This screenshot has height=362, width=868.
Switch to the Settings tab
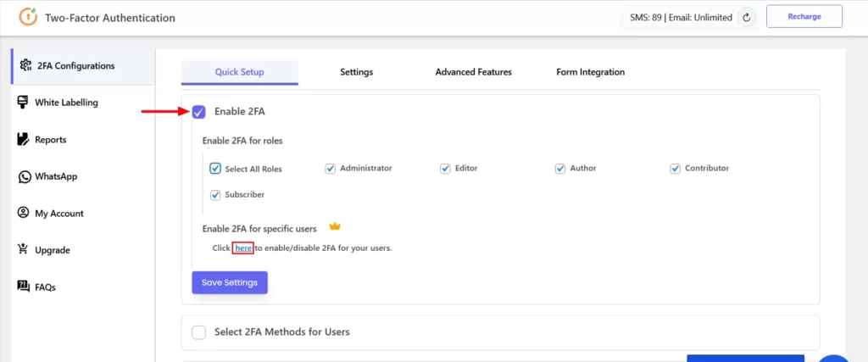coord(357,73)
